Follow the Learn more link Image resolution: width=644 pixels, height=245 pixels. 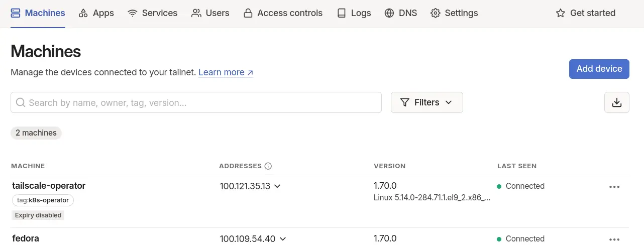click(226, 72)
